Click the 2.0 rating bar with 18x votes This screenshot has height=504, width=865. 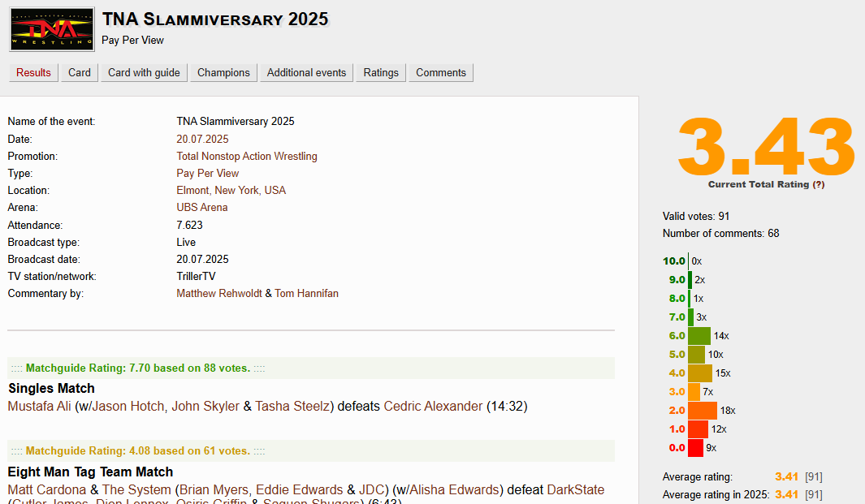[703, 410]
